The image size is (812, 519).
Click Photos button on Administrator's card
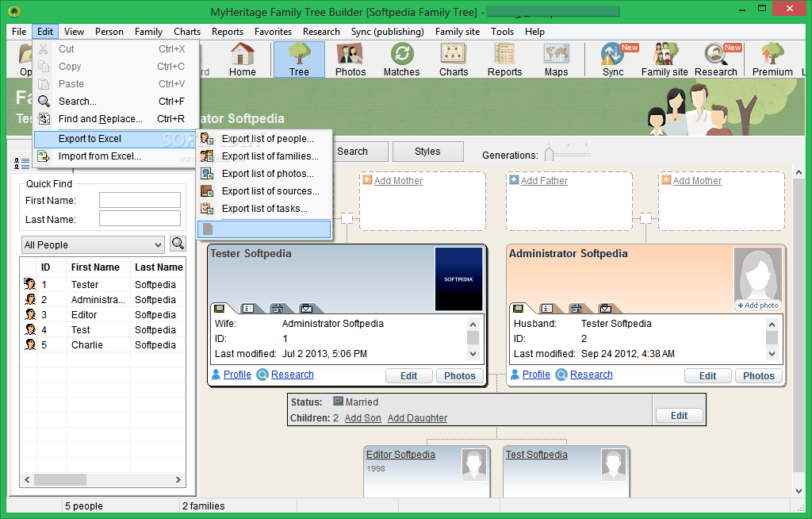759,376
